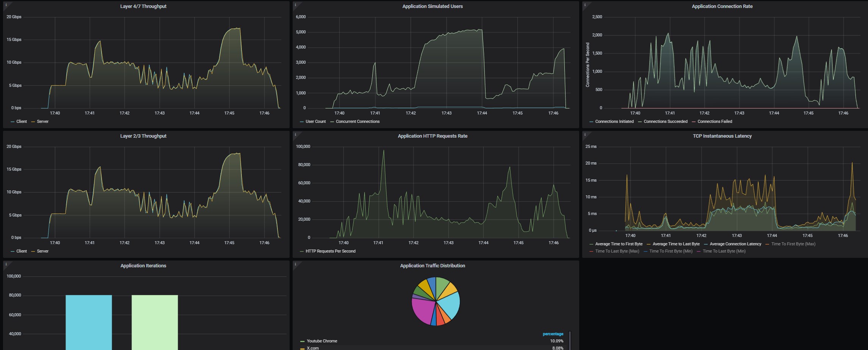Viewport: 868px width, 350px height.
Task: Open the Application Simulated Users title menu
Action: click(x=432, y=6)
